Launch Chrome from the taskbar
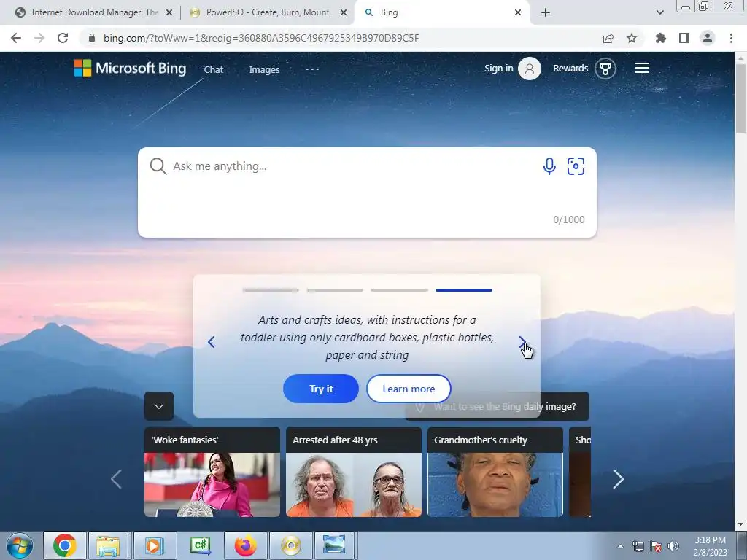The image size is (747, 560). (65, 545)
